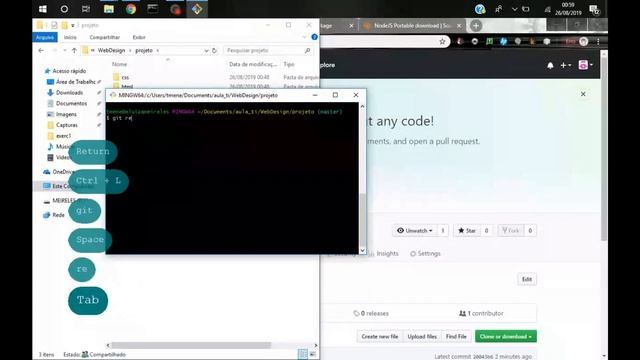Open Chrome three-dot menu
The height and width of the screenshot is (360, 640).
598,41
